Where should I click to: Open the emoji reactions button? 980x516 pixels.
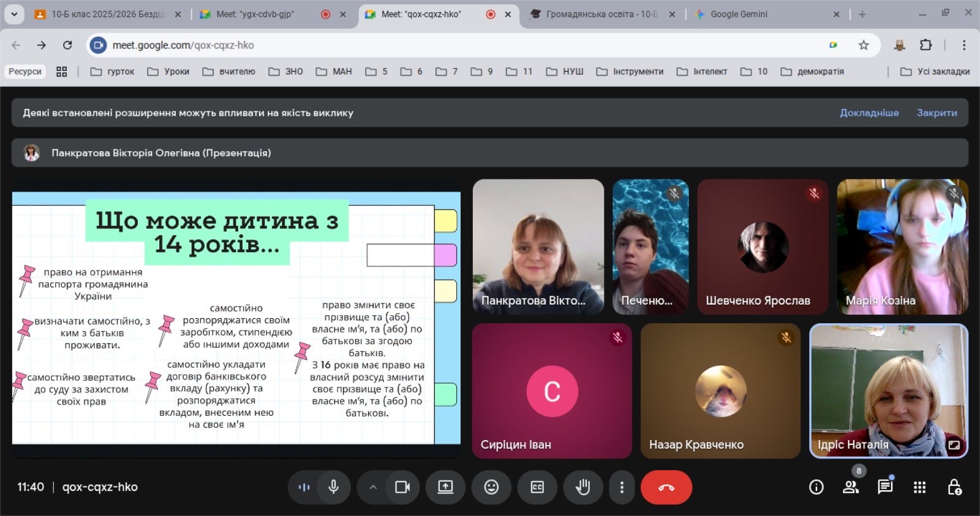tap(491, 487)
